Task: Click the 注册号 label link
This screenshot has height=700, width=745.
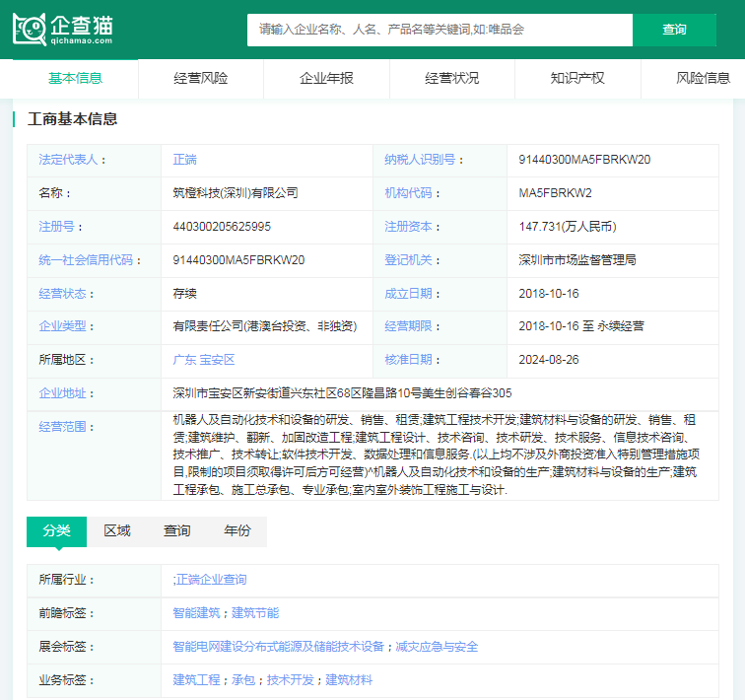Action: [x=56, y=227]
